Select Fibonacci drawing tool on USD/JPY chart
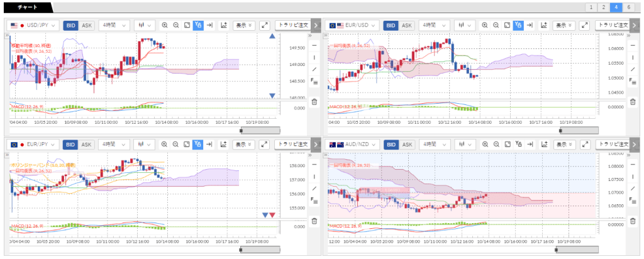Viewport: 644px width, 259px height. tap(314, 81)
